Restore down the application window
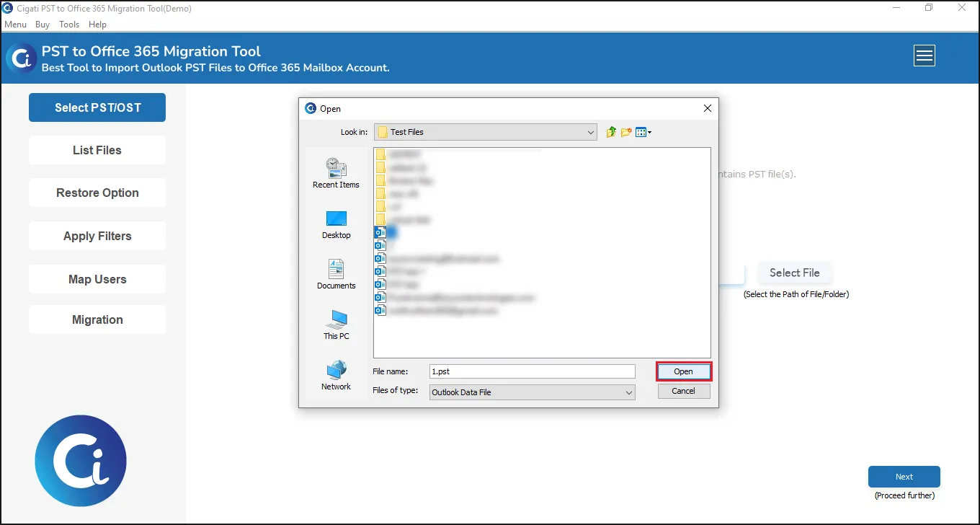 (x=929, y=8)
